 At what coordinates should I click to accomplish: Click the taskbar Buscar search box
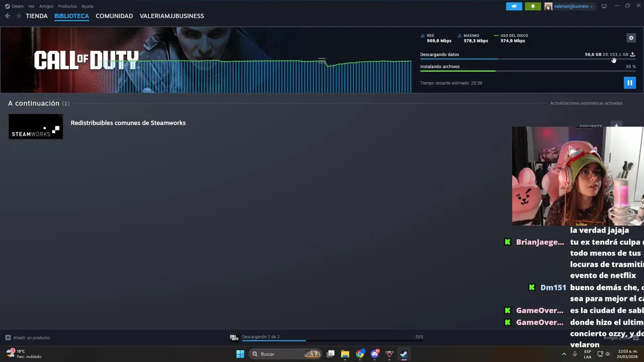(285, 354)
